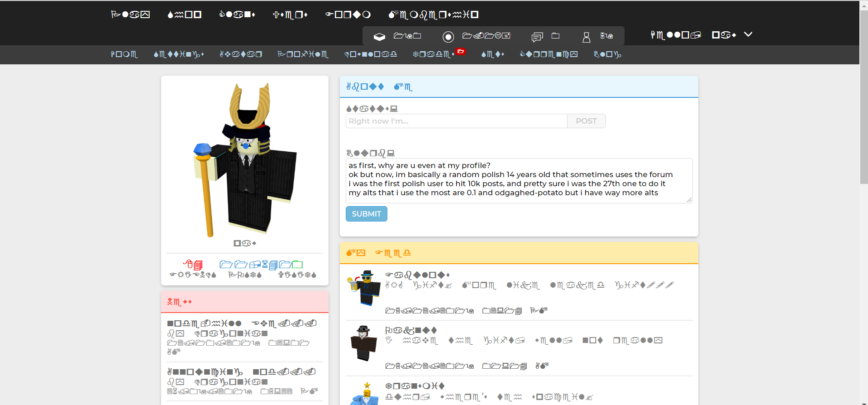Click the timestamp under Fabulous's feed post

click(467, 311)
